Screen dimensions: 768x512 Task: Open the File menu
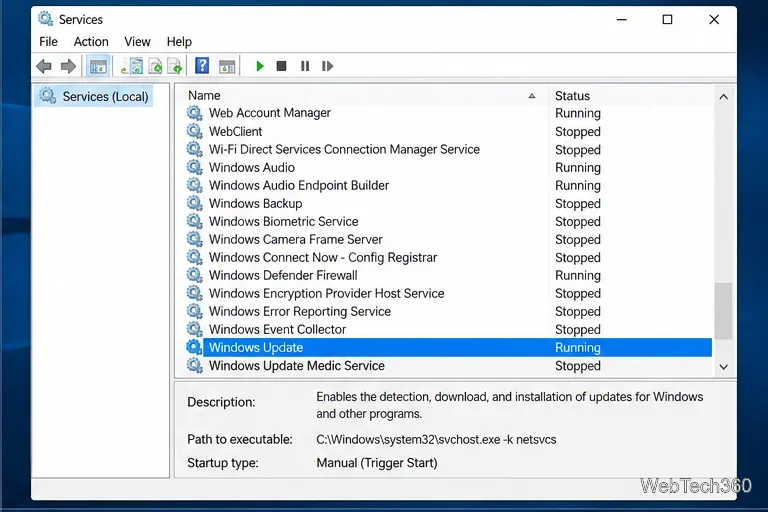[x=48, y=42]
